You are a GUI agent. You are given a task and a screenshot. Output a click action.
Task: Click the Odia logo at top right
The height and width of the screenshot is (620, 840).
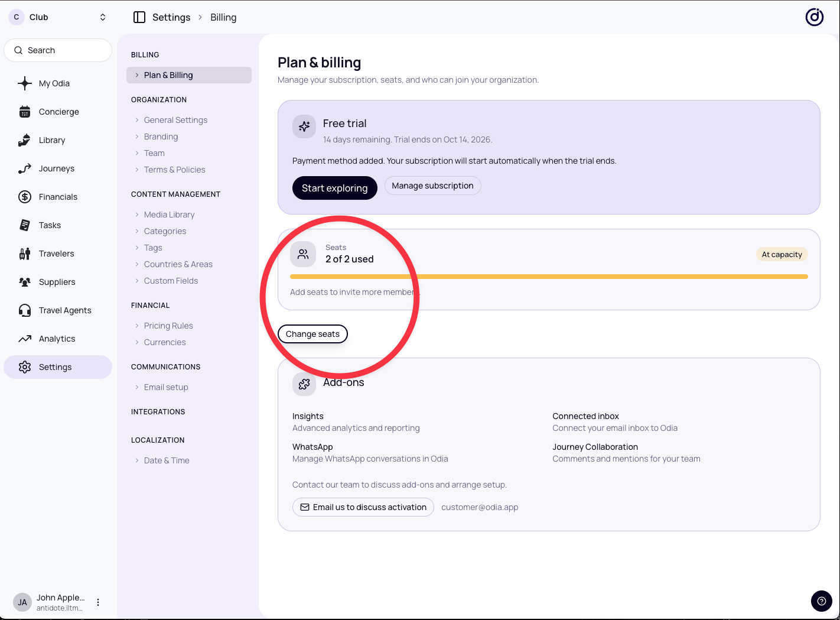pyautogui.click(x=815, y=17)
